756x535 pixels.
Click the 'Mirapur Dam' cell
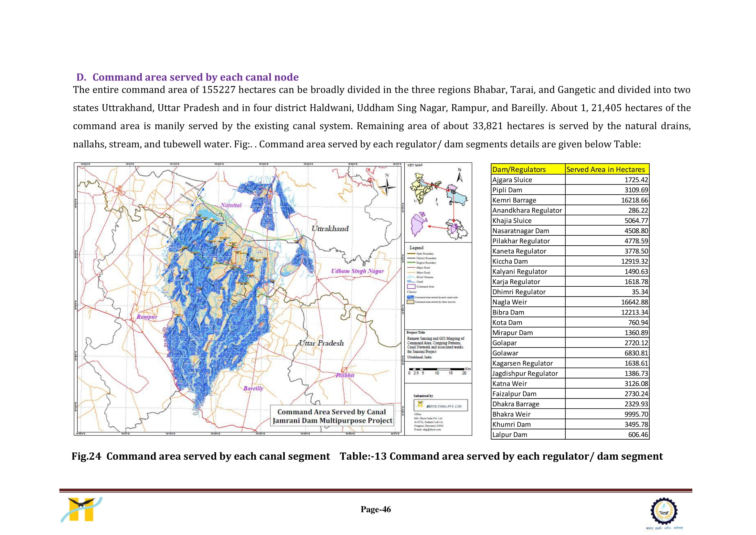tap(528, 333)
